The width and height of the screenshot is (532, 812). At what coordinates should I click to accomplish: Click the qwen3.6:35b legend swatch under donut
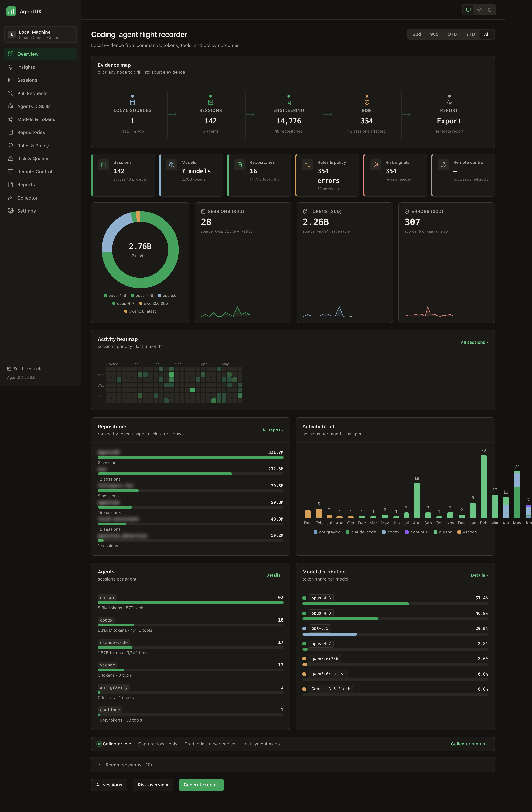point(141,303)
